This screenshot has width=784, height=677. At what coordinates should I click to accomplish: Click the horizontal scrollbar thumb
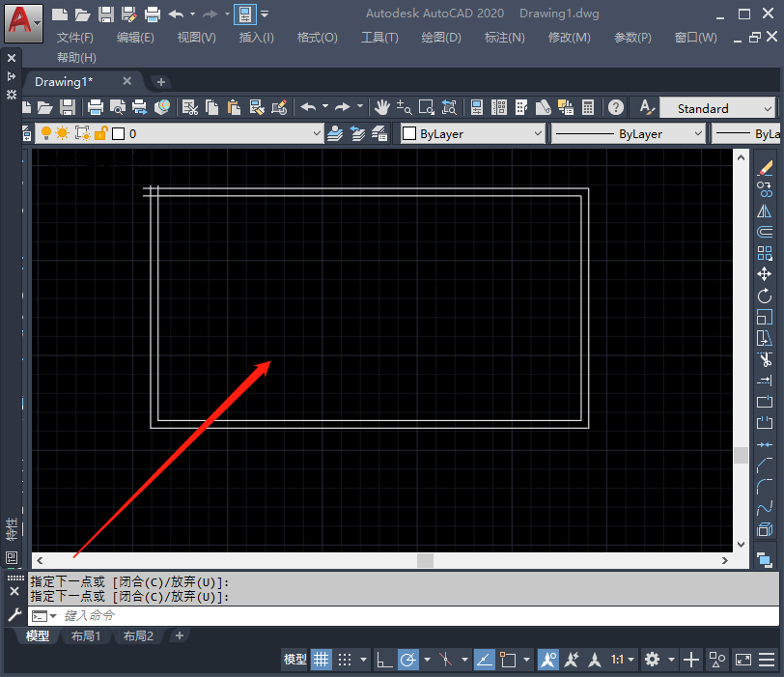pos(425,560)
